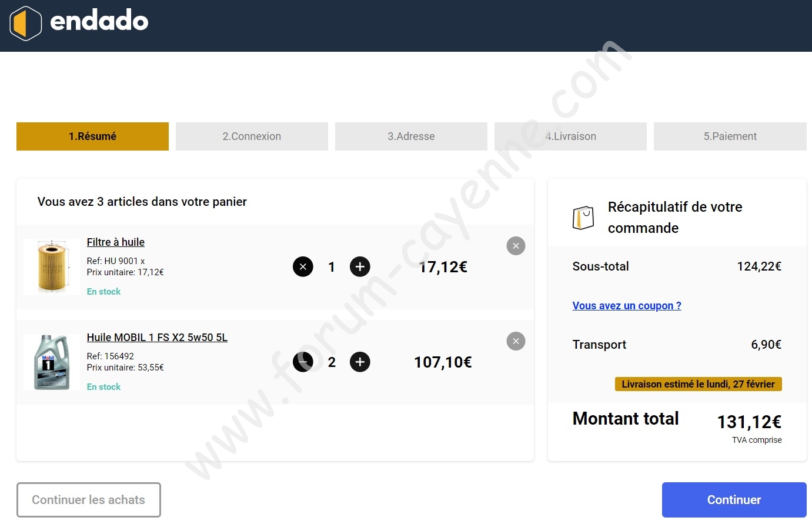Click the 'Montant total' label
Image resolution: width=812 pixels, height=524 pixels.
626,418
